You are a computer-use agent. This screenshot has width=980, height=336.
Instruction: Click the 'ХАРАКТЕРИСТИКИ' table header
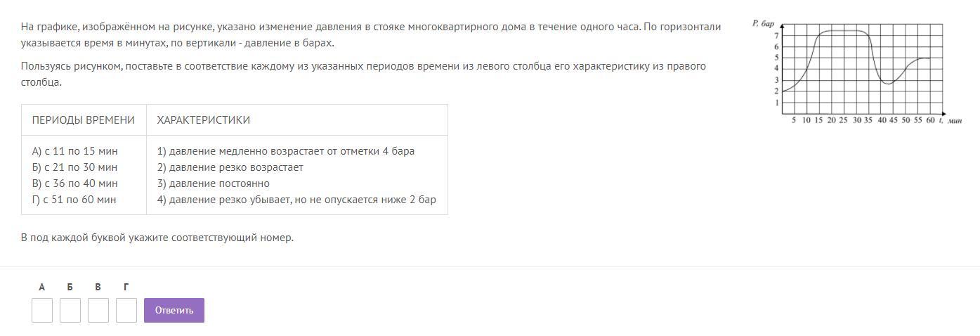pyautogui.click(x=204, y=120)
